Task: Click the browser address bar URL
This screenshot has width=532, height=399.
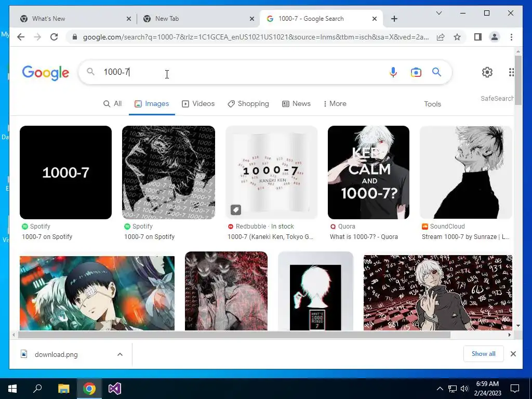Action: pyautogui.click(x=256, y=37)
